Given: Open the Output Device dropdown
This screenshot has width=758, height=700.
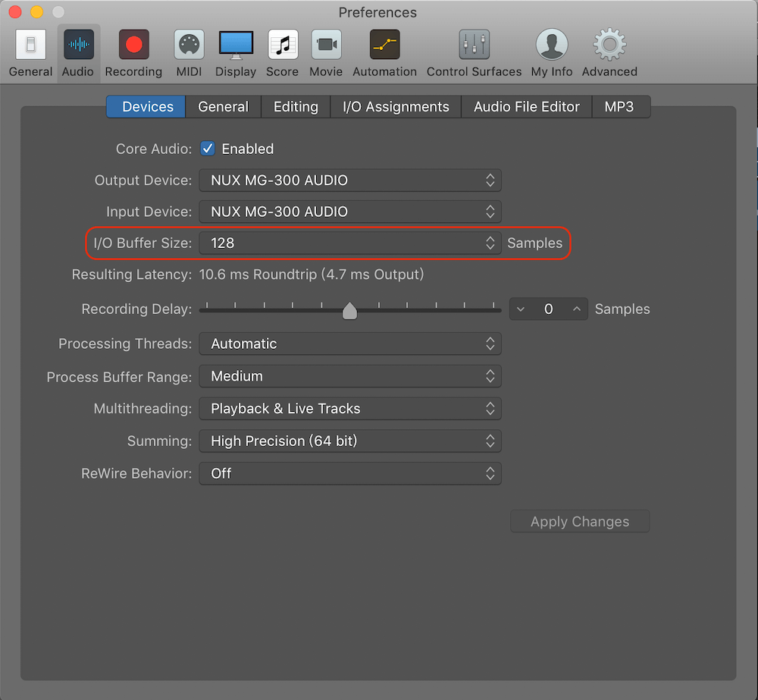Looking at the screenshot, I should pyautogui.click(x=349, y=180).
